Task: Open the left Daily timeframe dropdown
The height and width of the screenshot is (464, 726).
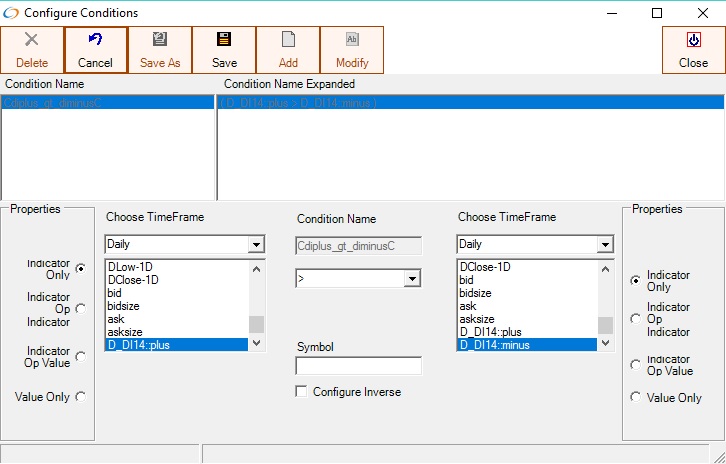Action: 256,245
